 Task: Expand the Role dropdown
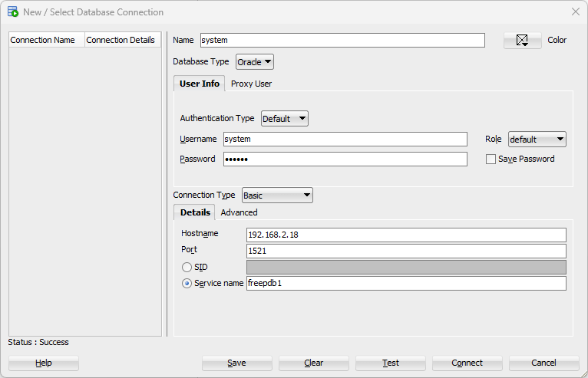point(537,139)
